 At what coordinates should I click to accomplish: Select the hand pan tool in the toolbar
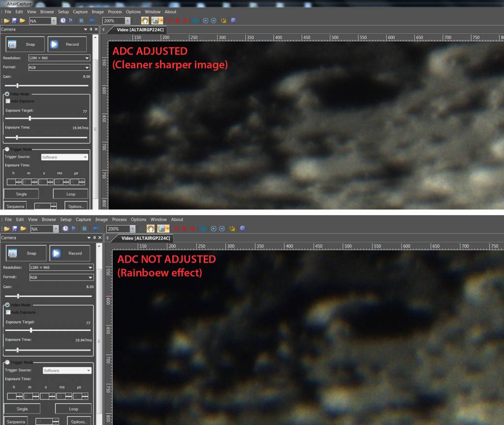click(x=144, y=20)
